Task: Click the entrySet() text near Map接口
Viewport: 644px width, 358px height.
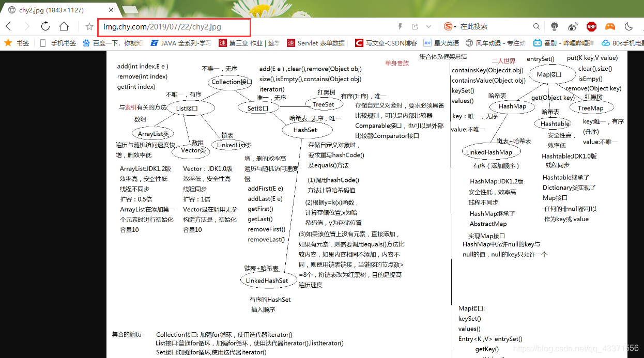Action: pyautogui.click(x=541, y=59)
